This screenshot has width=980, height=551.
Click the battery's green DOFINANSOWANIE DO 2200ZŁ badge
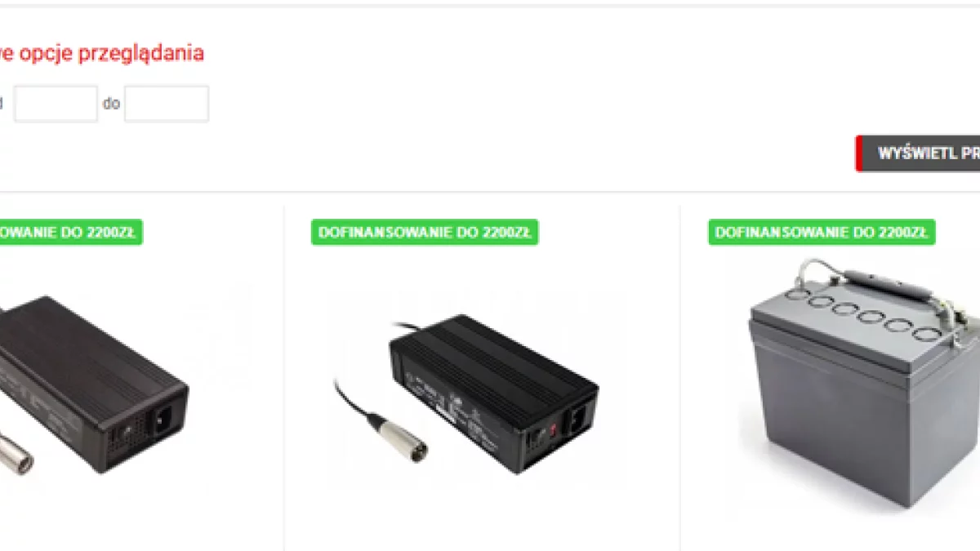821,232
